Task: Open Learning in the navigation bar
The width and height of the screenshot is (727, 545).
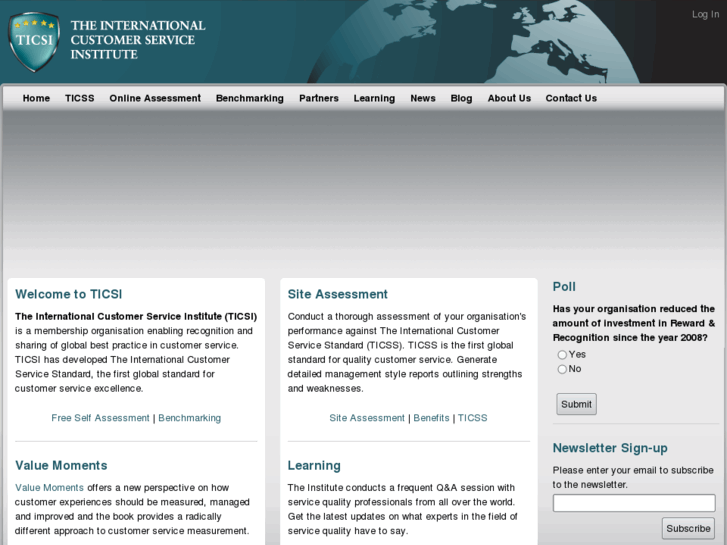Action: (x=374, y=98)
